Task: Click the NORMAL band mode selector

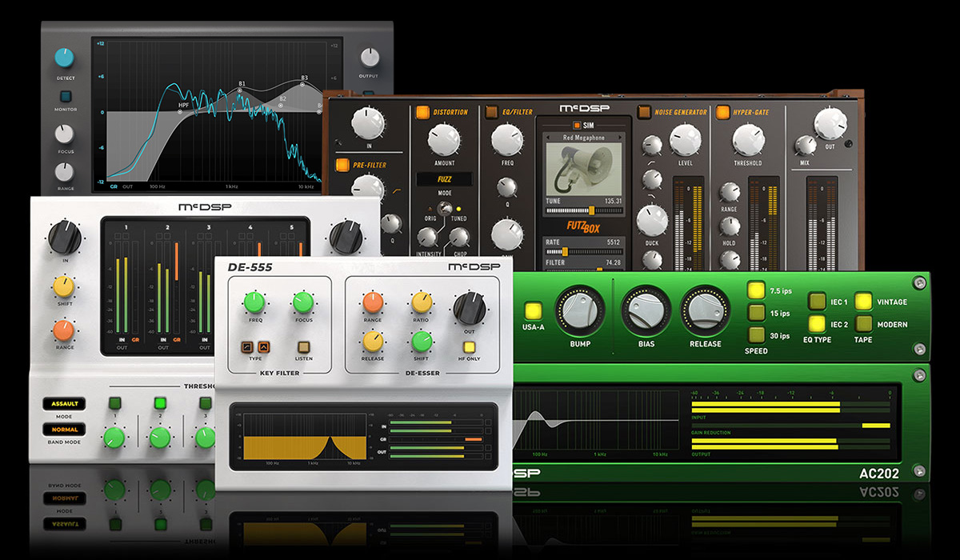Action: pos(64,430)
